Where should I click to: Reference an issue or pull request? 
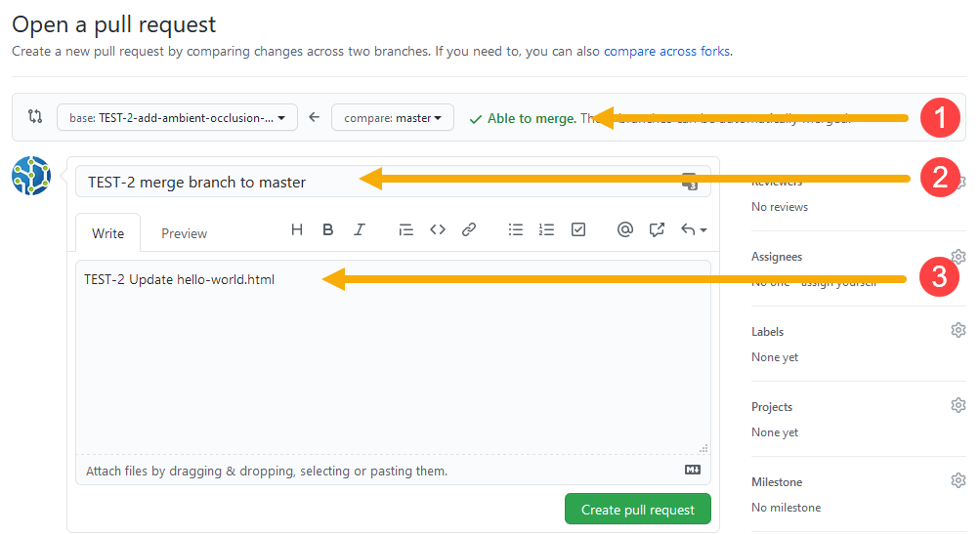click(657, 229)
